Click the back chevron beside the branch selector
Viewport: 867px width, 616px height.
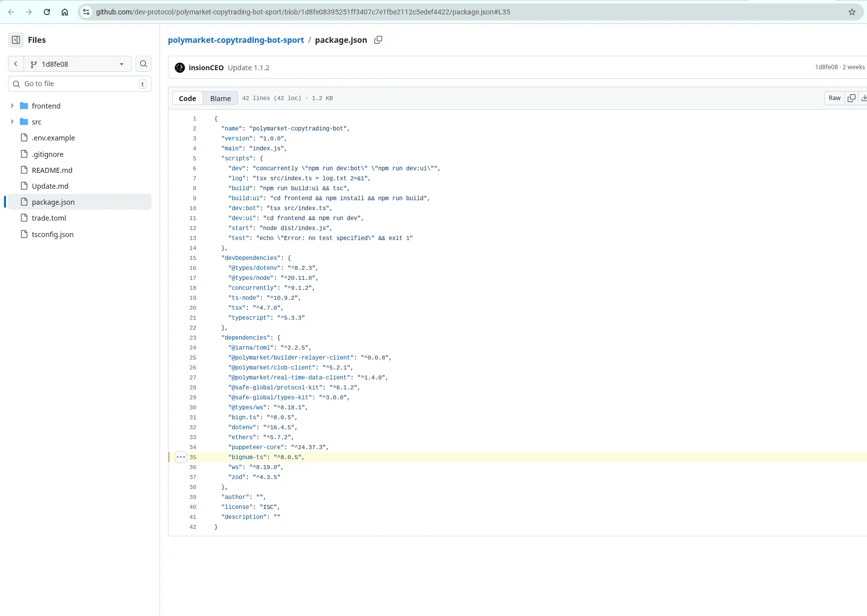point(16,64)
